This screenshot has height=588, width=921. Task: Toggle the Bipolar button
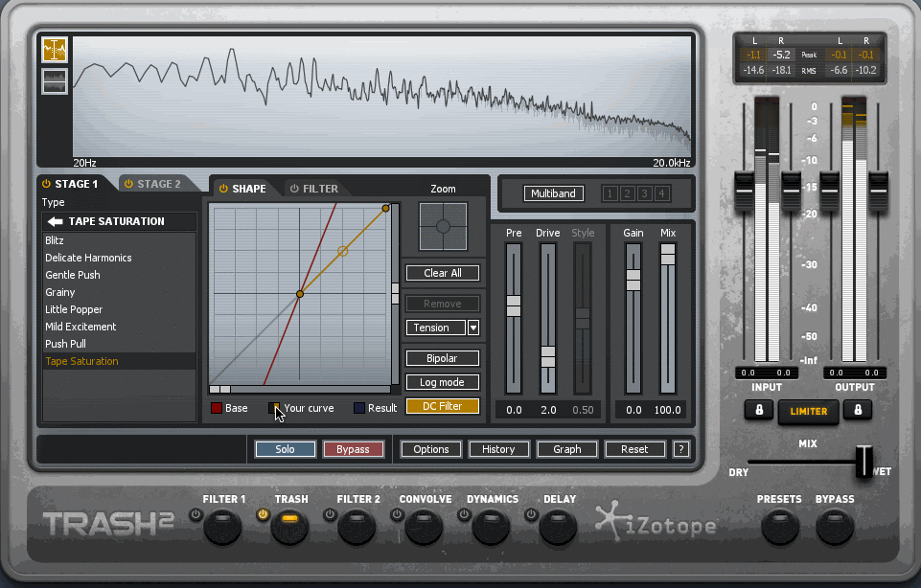[x=443, y=358]
